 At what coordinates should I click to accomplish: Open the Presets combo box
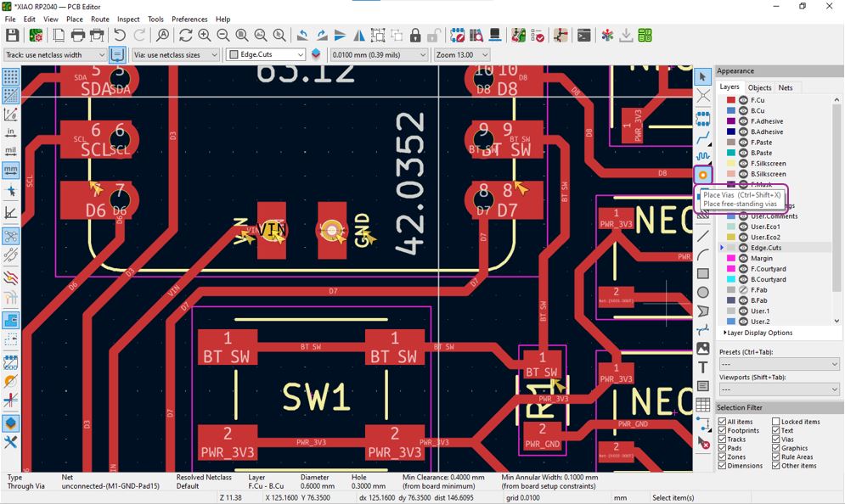(x=780, y=364)
